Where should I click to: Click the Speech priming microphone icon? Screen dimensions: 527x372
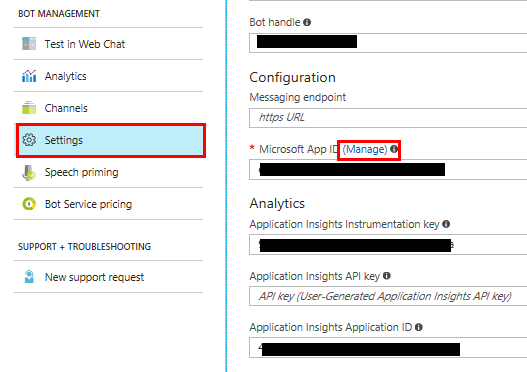29,172
